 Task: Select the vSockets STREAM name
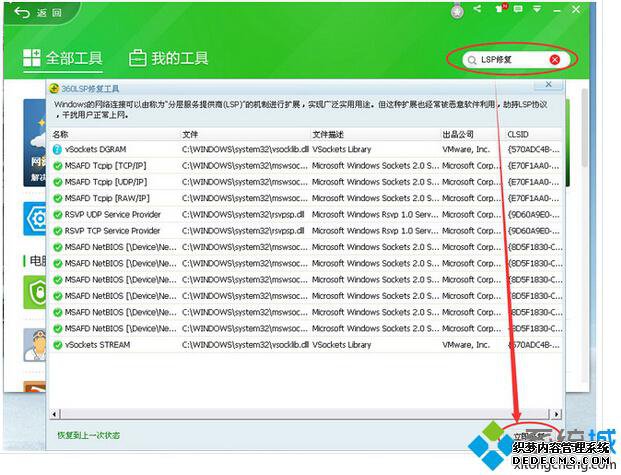pos(97,345)
